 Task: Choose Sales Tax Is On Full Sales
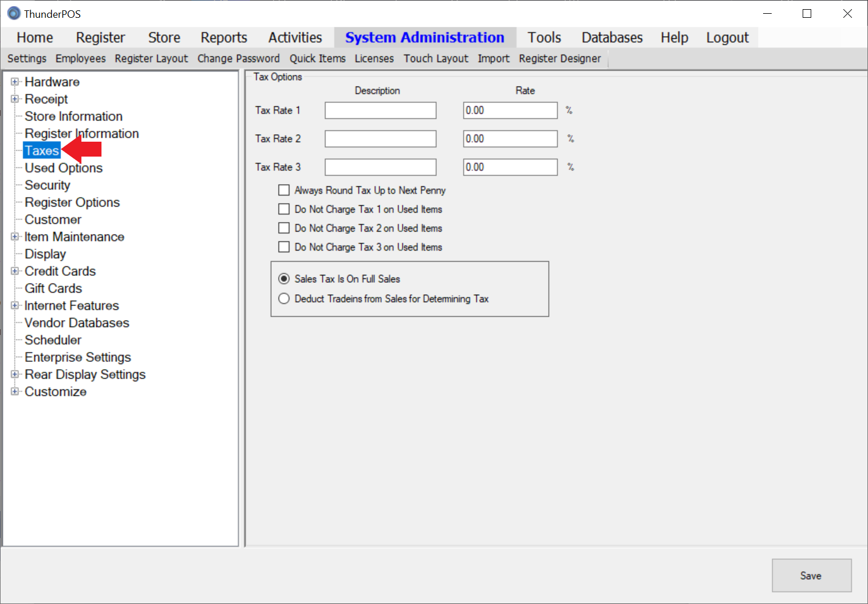[x=284, y=279]
